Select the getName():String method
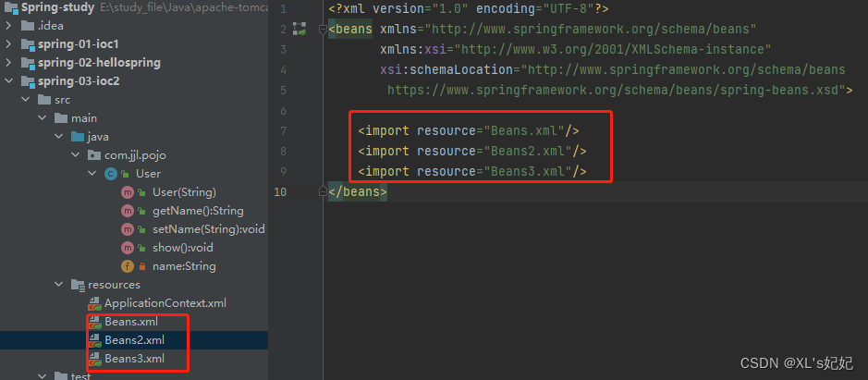This screenshot has height=380, width=868. 198,211
